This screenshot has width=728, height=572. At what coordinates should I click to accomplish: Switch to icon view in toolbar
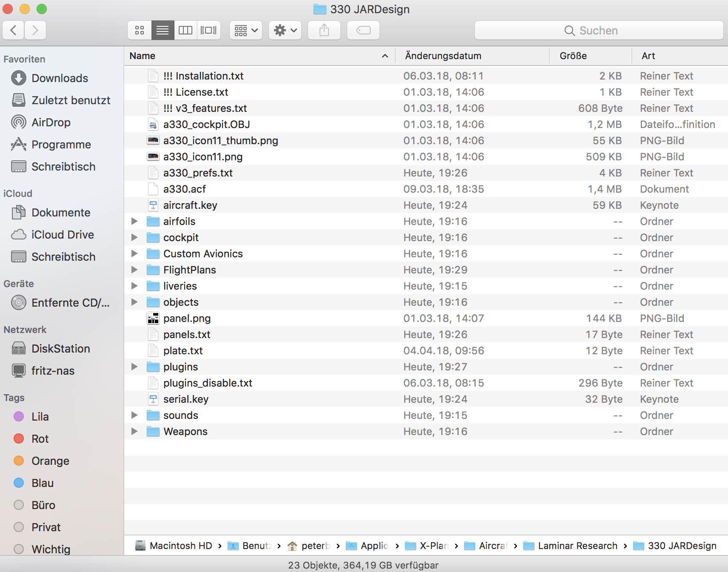[140, 30]
